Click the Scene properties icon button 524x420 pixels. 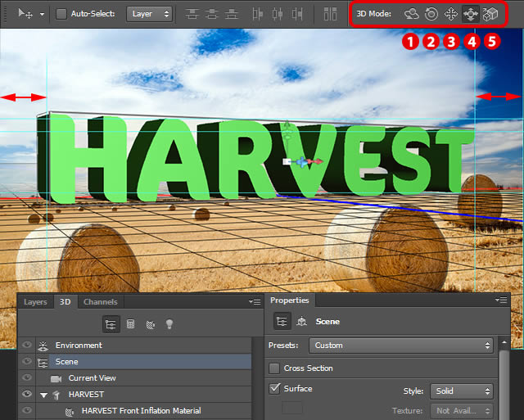282,322
